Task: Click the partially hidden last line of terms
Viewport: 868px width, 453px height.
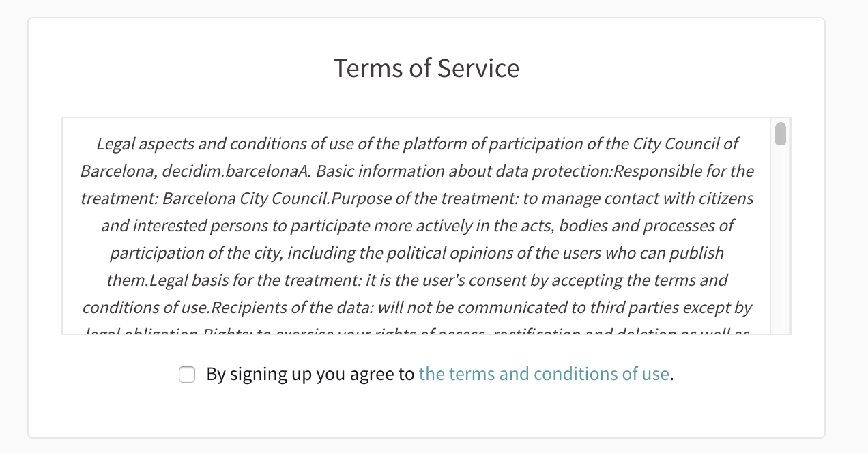Action: click(x=417, y=332)
